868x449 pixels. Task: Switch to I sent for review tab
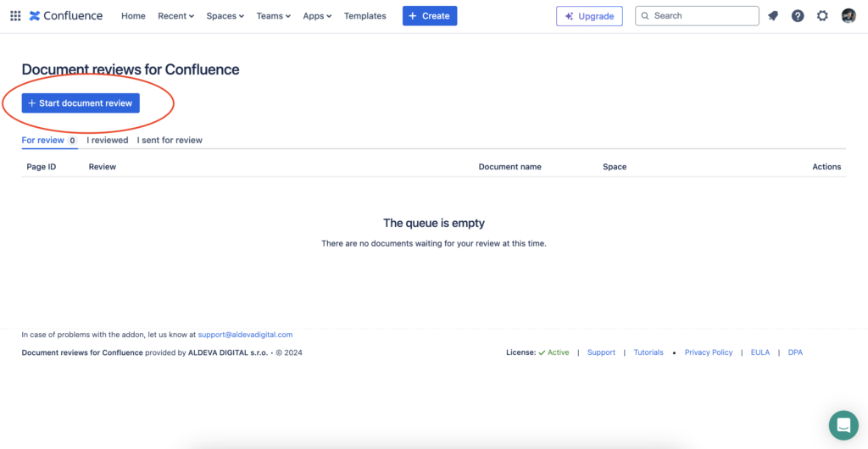tap(170, 141)
